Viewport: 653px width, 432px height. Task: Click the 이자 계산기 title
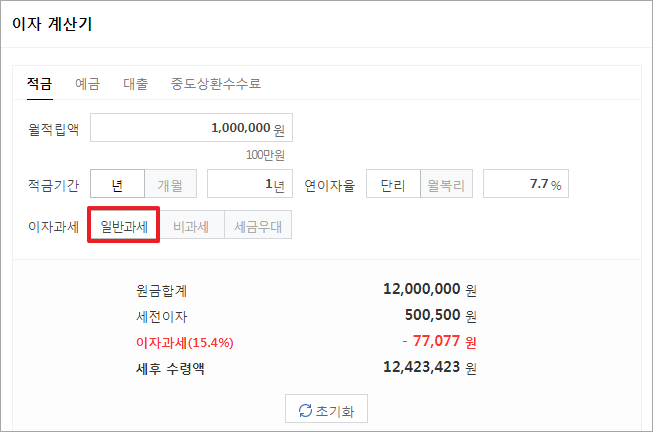52,23
